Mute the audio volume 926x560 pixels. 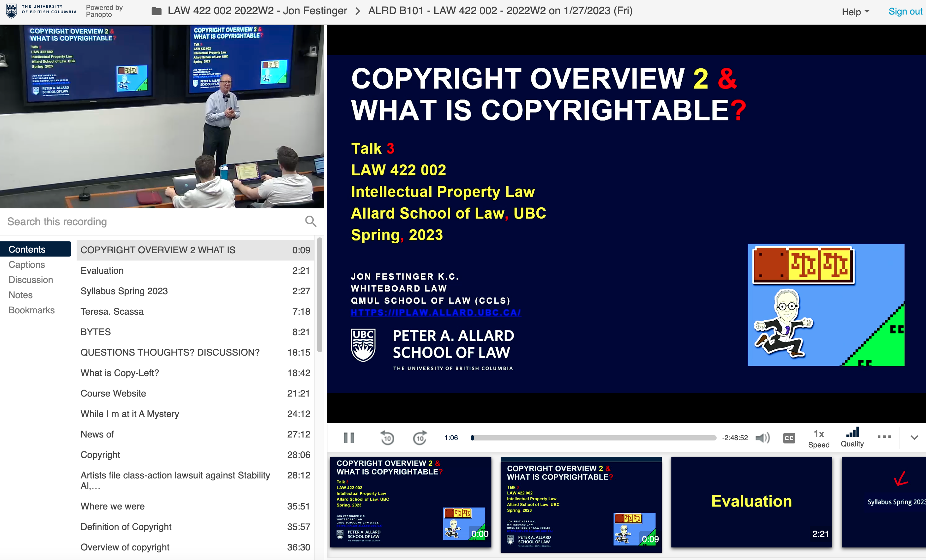[763, 438]
